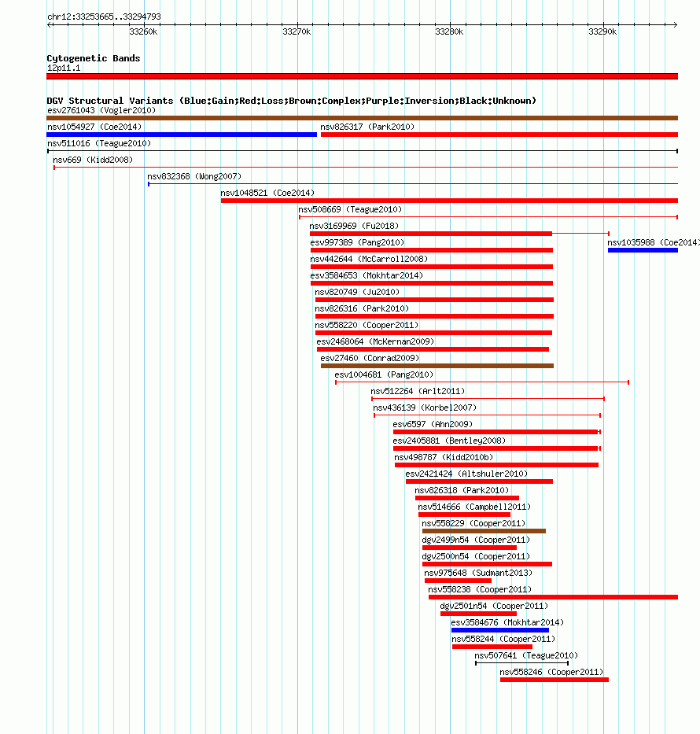
Task: Click nsv436139 (Korbel2007) label
Action: pyautogui.click(x=425, y=408)
